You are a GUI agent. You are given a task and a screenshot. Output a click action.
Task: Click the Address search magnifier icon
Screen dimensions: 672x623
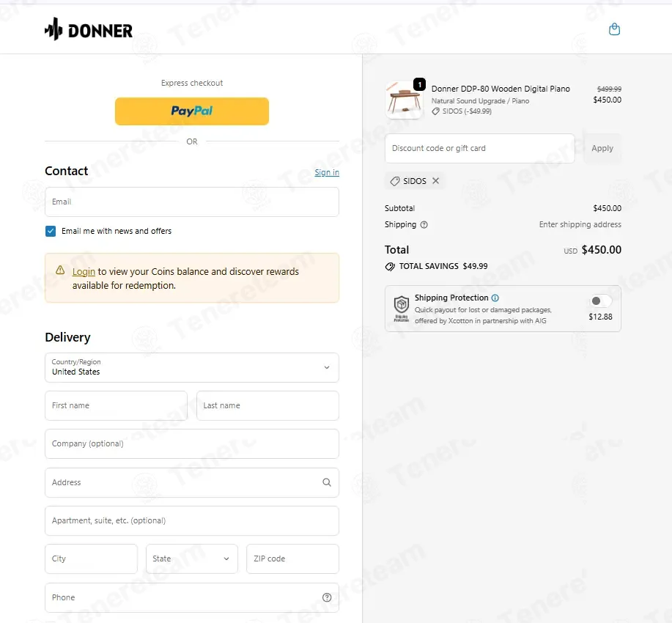pyautogui.click(x=327, y=482)
